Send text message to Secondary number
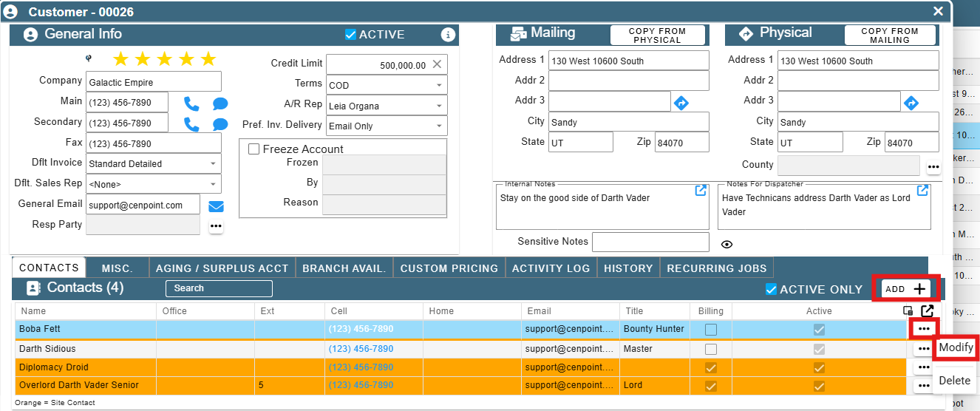 click(220, 124)
